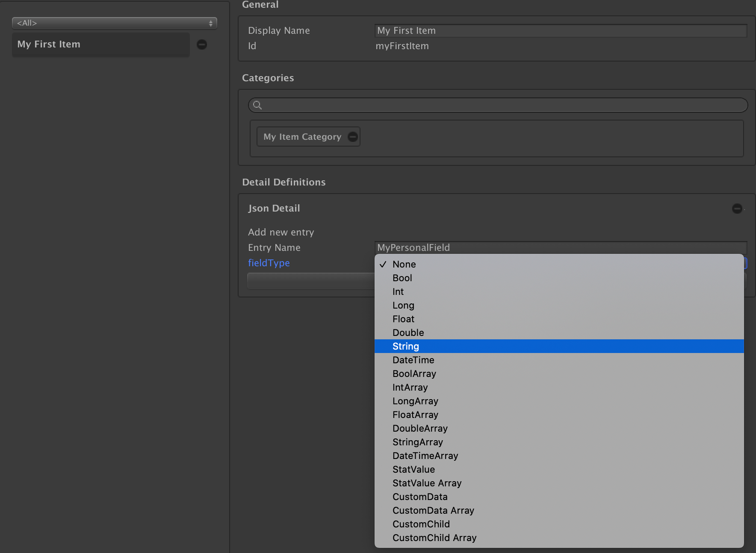
Task: Click the myFirstItem Id value
Action: pyautogui.click(x=402, y=46)
